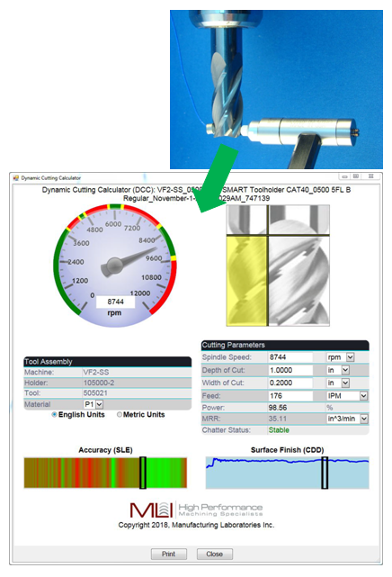The image size is (392, 577).
Task: Click the Surface Finish (CDD) slider marker
Action: click(x=325, y=473)
